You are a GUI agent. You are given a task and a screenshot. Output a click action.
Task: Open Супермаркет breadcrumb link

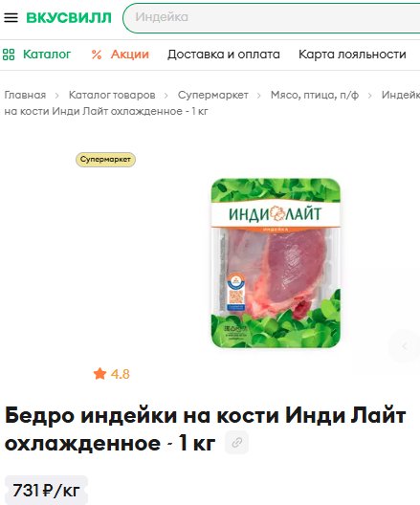213,95
